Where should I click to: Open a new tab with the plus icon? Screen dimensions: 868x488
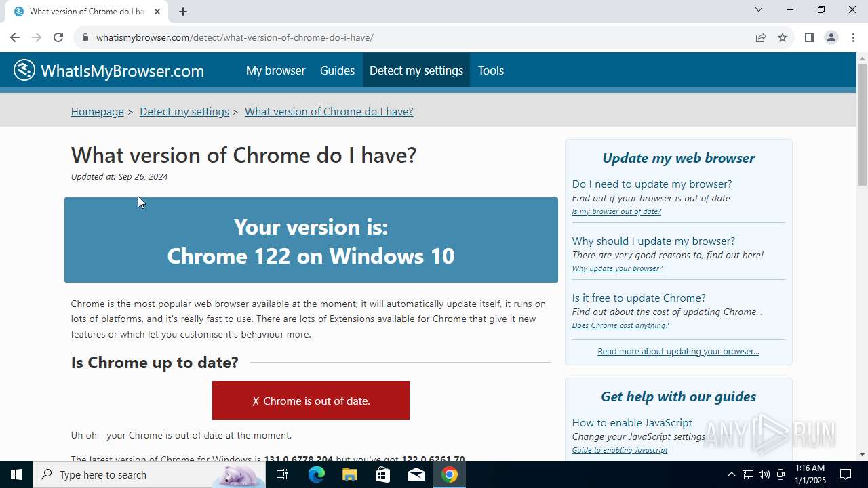click(x=183, y=12)
